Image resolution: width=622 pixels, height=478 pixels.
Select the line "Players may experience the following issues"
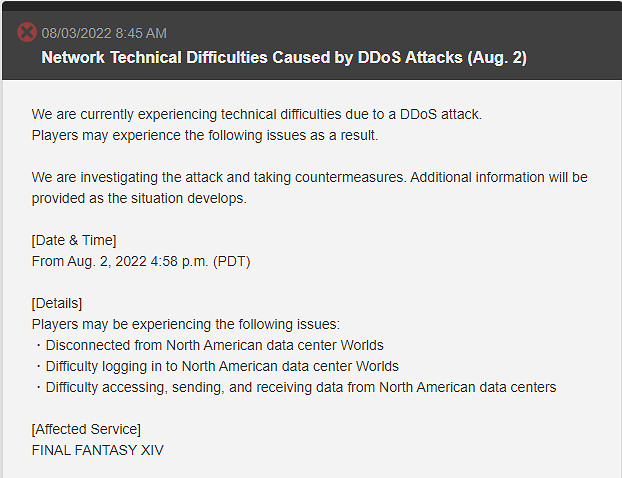point(204,135)
